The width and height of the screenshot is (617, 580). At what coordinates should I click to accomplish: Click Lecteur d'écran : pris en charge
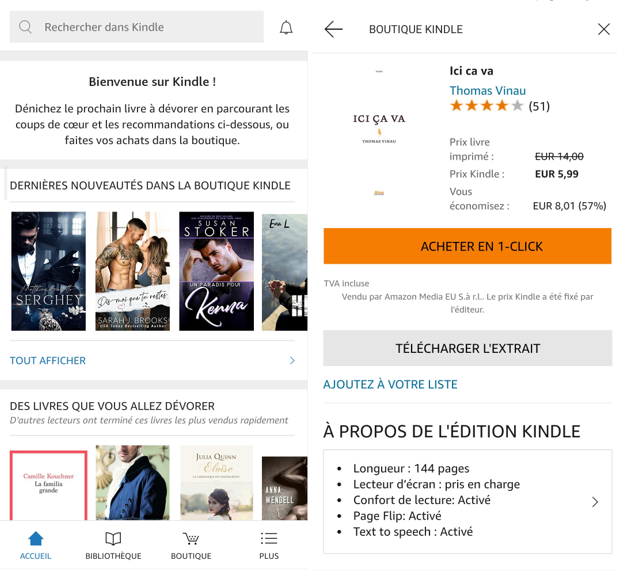pos(436,484)
